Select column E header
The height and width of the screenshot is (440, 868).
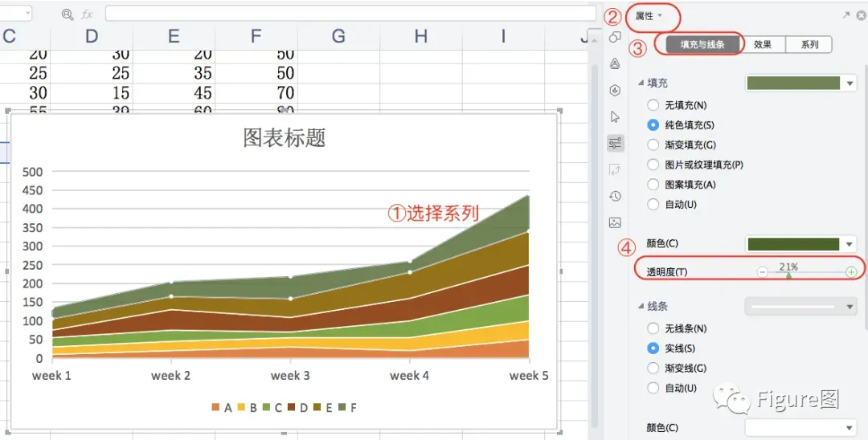[x=174, y=36]
